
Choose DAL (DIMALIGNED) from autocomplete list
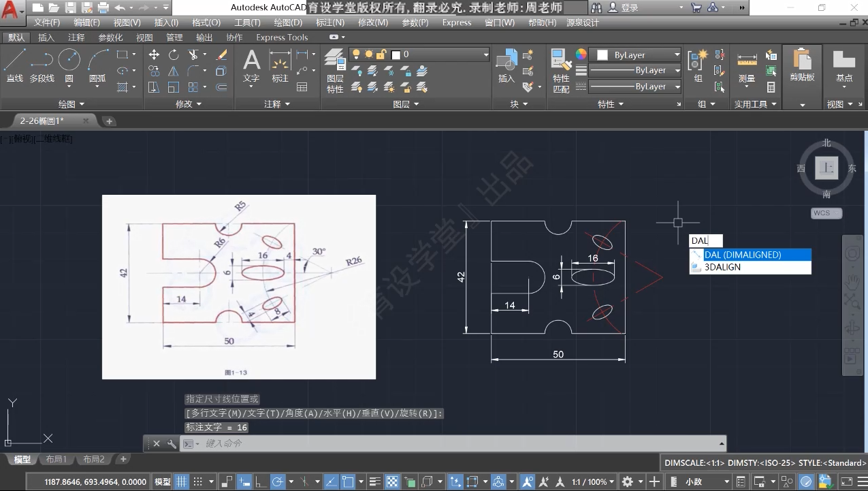[x=750, y=255]
